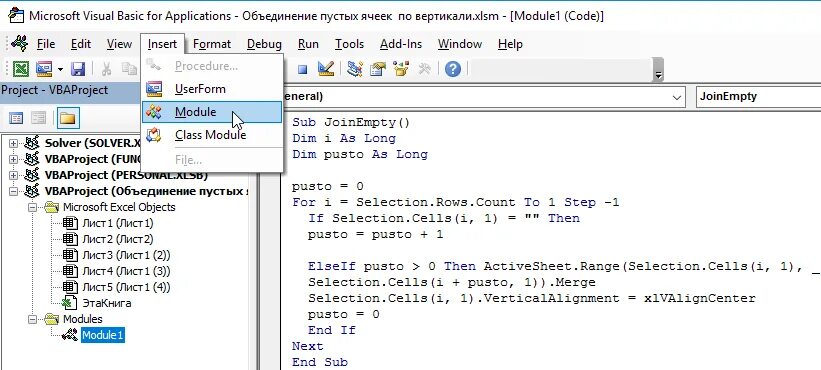Open the Help menu
Screen dimensions: 821x370
(x=511, y=44)
